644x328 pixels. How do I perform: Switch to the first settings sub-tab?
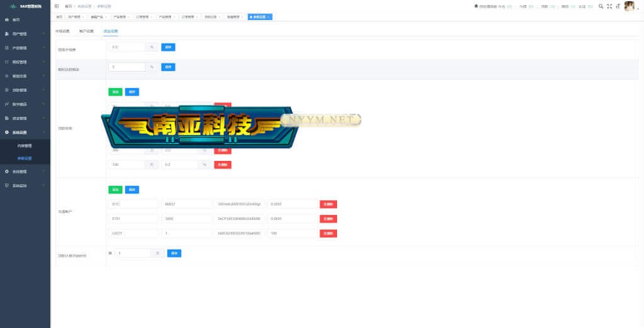tap(62, 31)
